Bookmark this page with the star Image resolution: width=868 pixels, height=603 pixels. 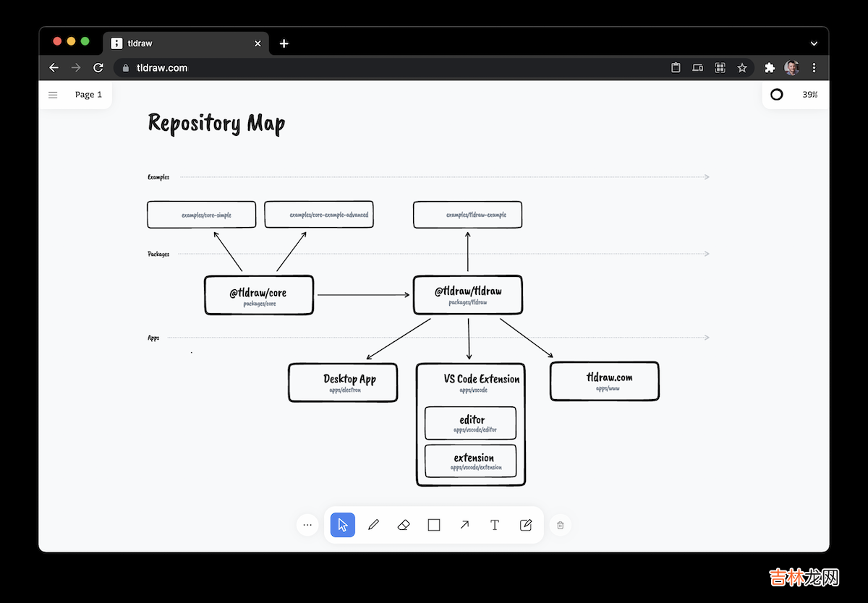click(741, 68)
